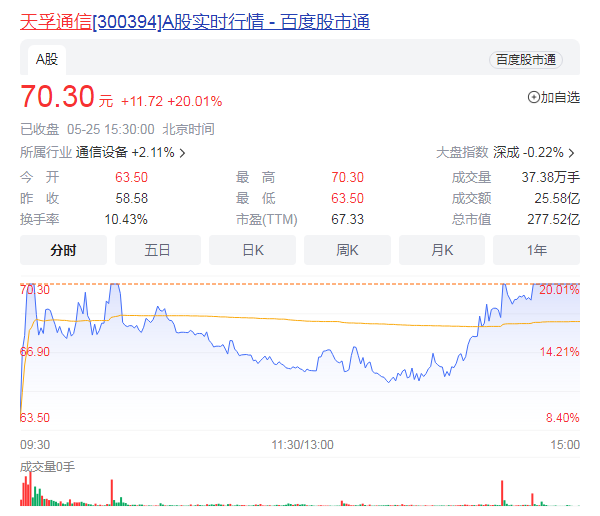Viewport: 600px width, 516px height.
Task: Click the 09:30 time axis label
Action: [35, 444]
